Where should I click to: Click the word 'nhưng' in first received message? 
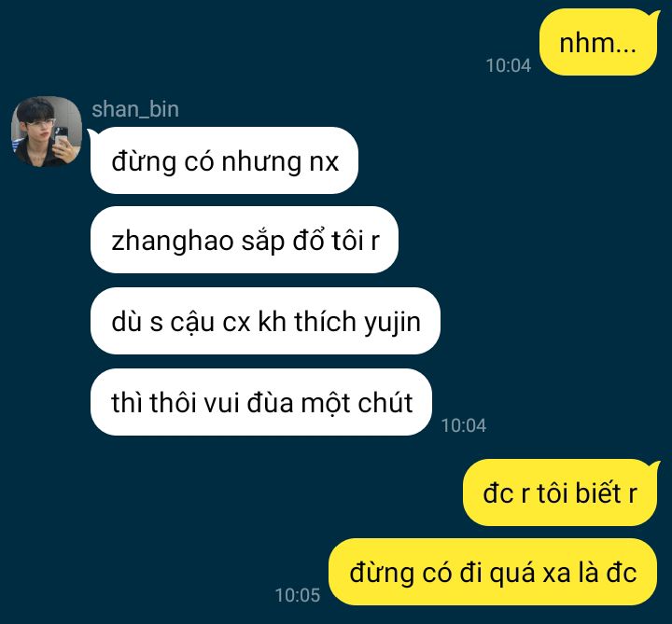pyautogui.click(x=261, y=162)
